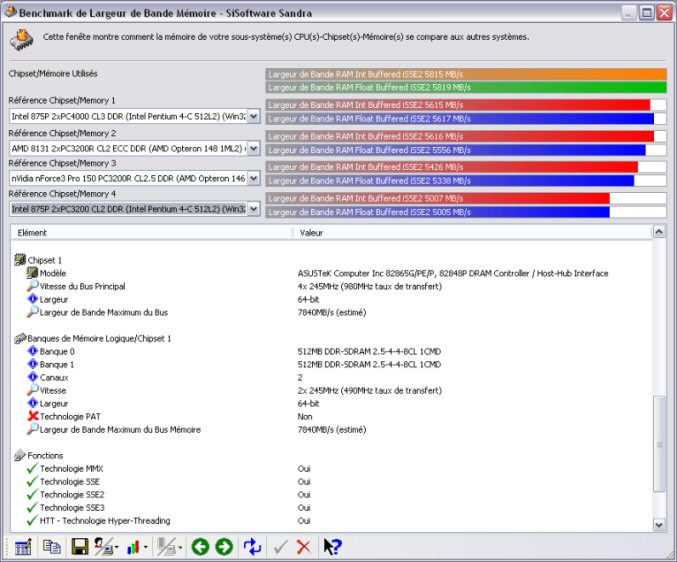Click the green check beside HTT Hyper-Threading
The image size is (677, 562).
point(32,520)
